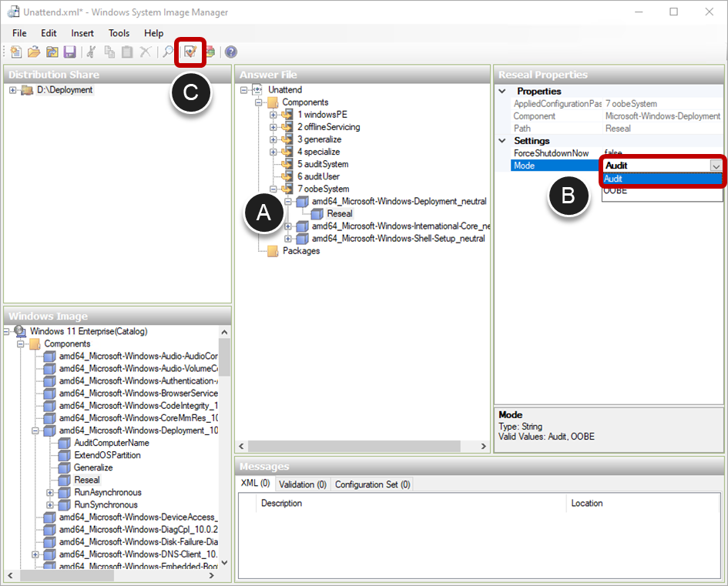Expand the D:\Deployment distribution share node

[x=13, y=90]
